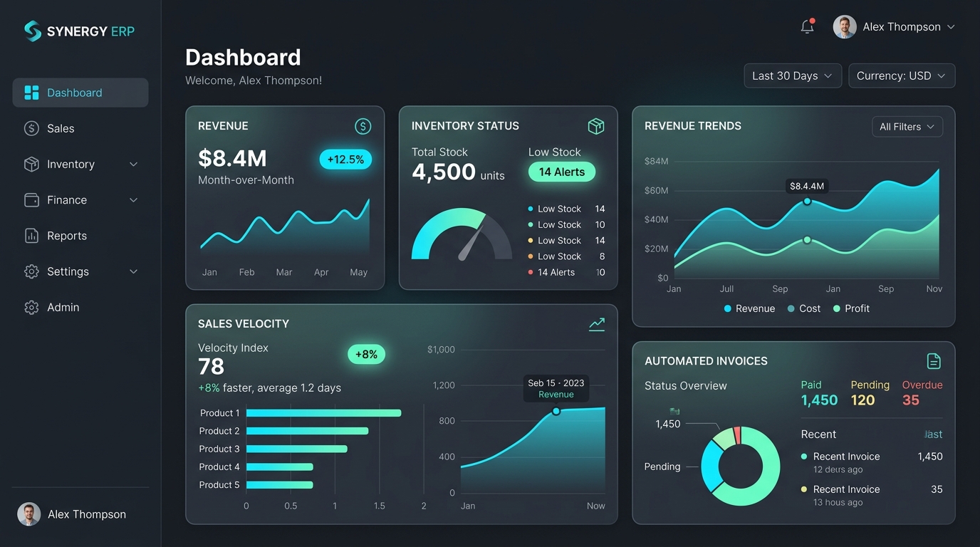Expand the Inventory submenu chevron
The height and width of the screenshot is (547, 980).
click(x=133, y=165)
